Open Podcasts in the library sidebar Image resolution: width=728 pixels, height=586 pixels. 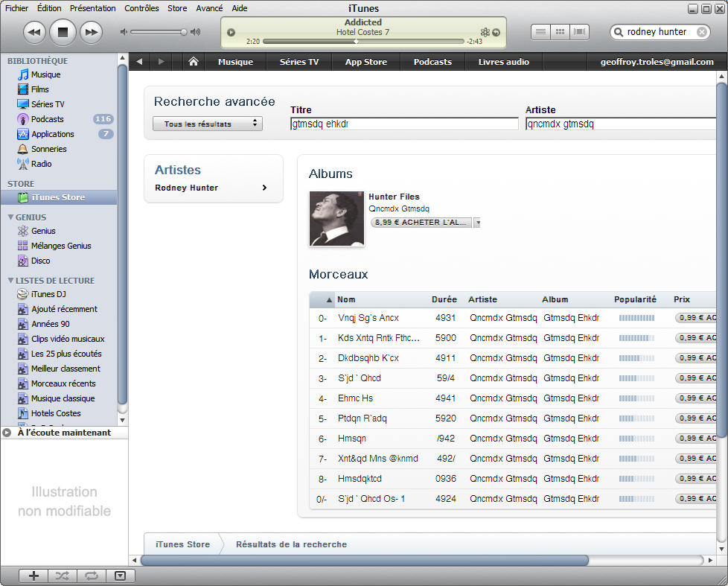point(47,119)
